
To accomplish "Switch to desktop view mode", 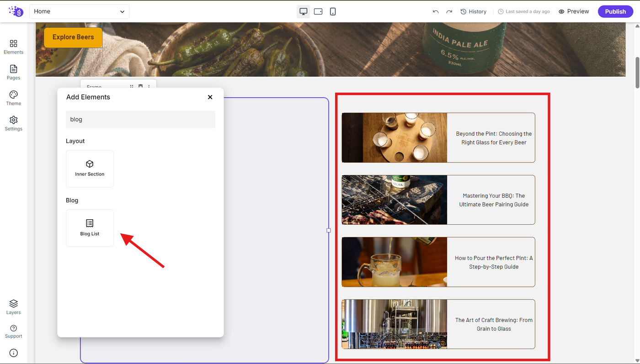I will coord(304,11).
